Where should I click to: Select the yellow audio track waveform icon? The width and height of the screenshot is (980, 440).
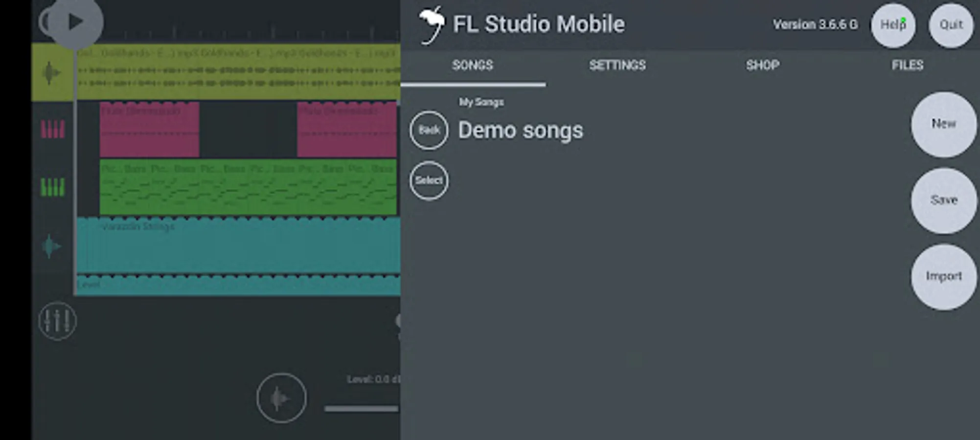click(51, 73)
